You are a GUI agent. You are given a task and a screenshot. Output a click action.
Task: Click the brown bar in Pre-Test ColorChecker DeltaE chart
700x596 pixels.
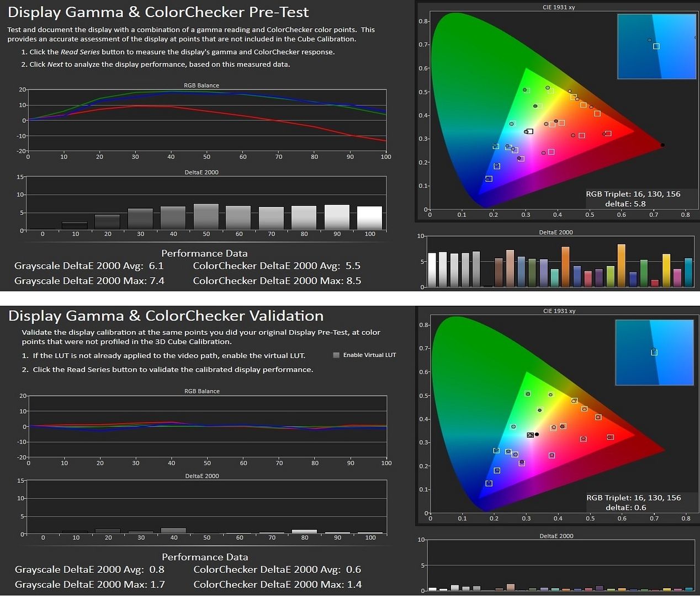click(499, 272)
